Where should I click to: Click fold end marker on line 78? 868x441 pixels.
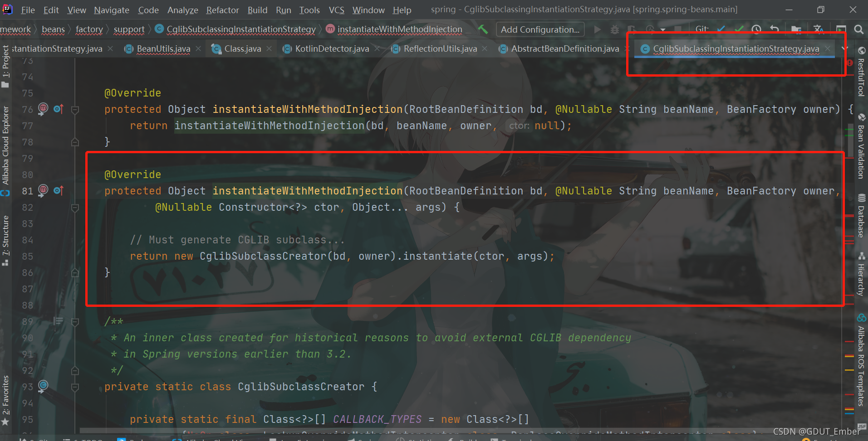pos(75,142)
